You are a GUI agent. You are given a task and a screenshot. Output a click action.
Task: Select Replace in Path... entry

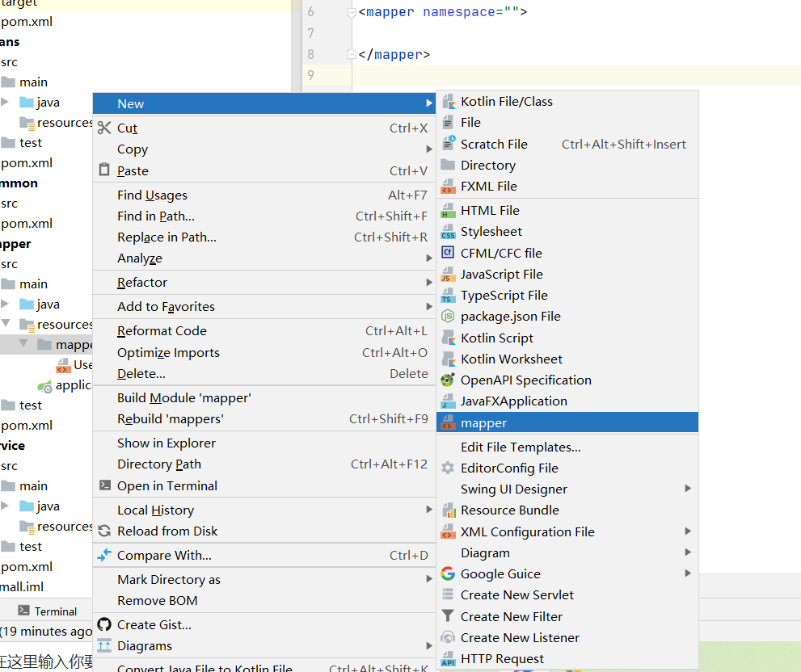[264, 237]
